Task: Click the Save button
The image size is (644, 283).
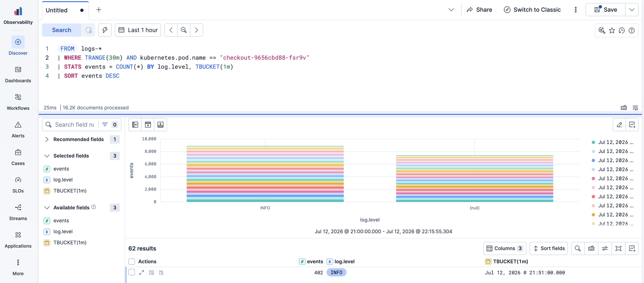Action: (x=606, y=10)
